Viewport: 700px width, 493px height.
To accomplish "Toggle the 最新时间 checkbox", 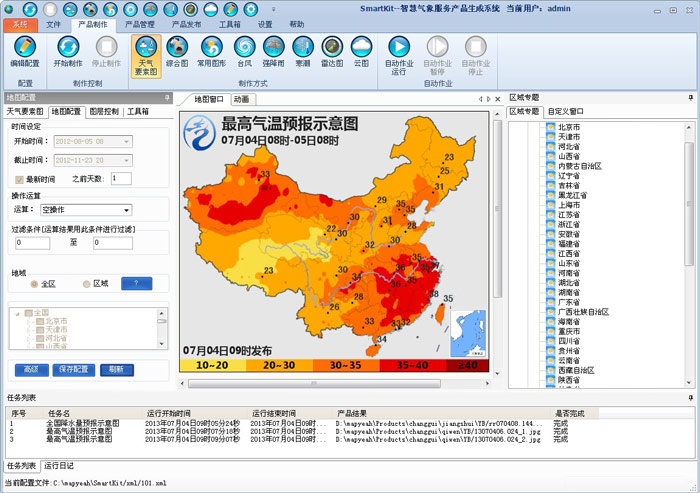I will coord(19,179).
